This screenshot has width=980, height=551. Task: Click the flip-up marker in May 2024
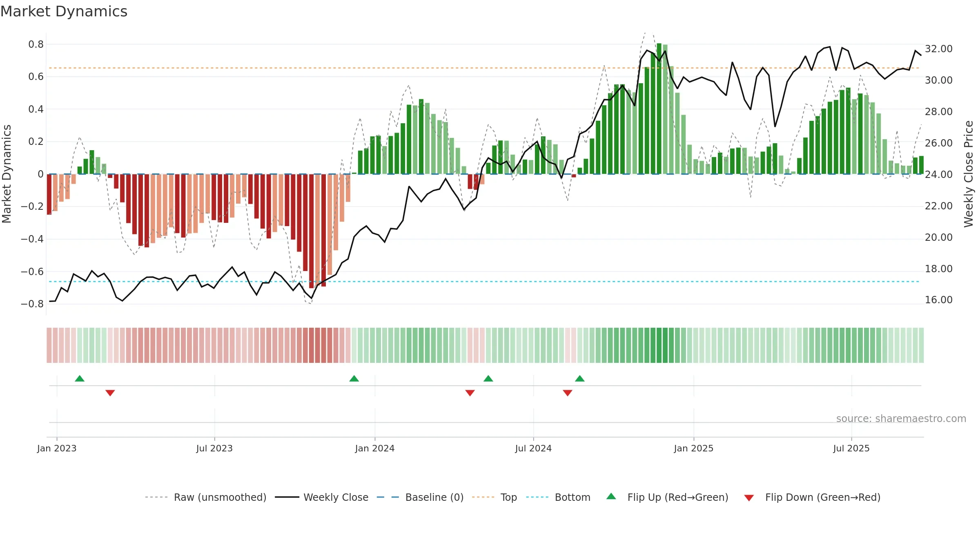[x=488, y=378]
